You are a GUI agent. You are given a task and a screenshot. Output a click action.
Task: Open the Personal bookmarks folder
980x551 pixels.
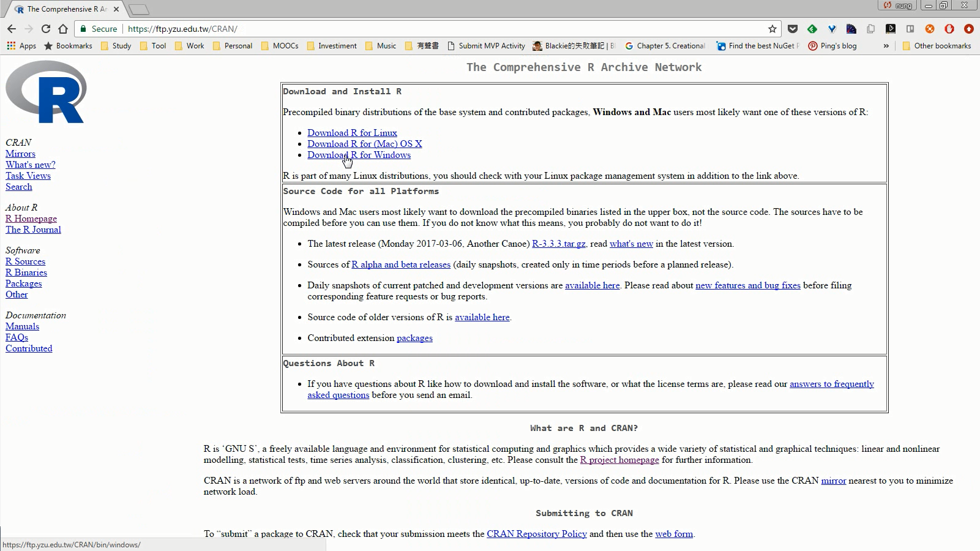click(x=232, y=46)
